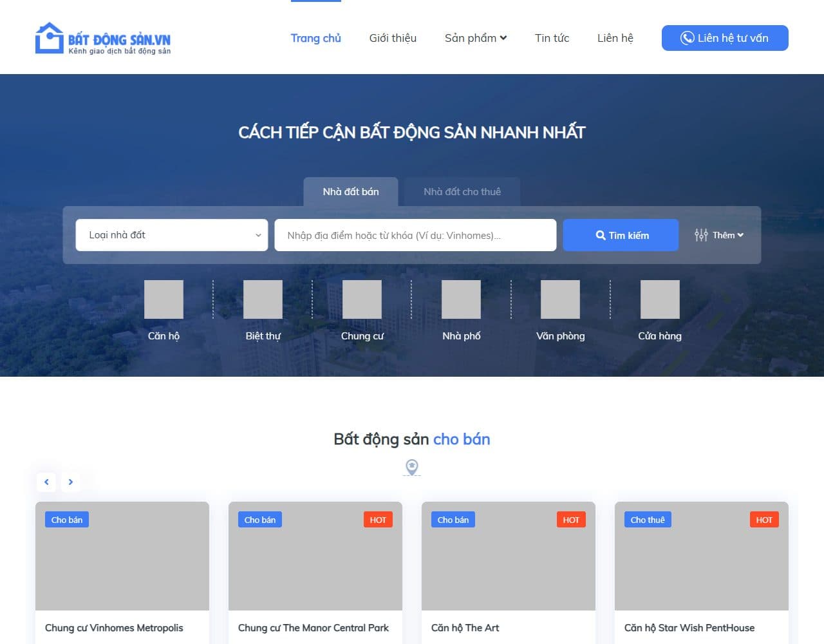The image size is (824, 644).
Task: Click Vinhomes Metropolis listing thumbnail image
Action: click(122, 556)
